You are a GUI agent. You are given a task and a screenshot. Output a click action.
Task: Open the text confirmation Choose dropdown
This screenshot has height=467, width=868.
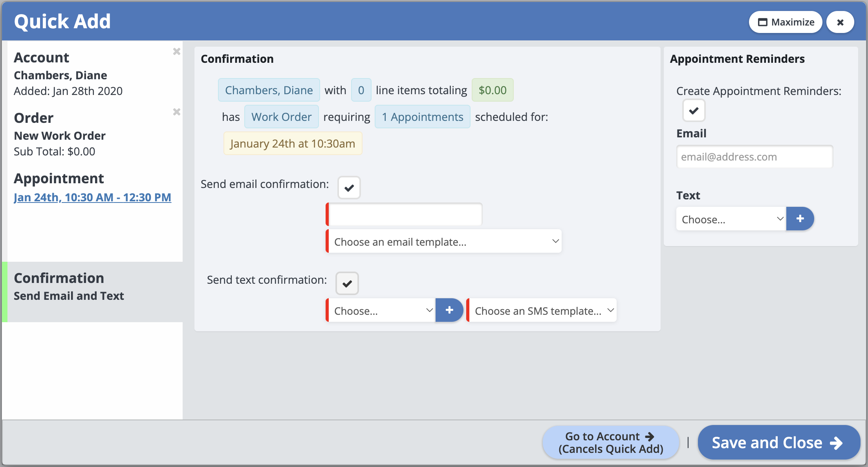coord(381,311)
